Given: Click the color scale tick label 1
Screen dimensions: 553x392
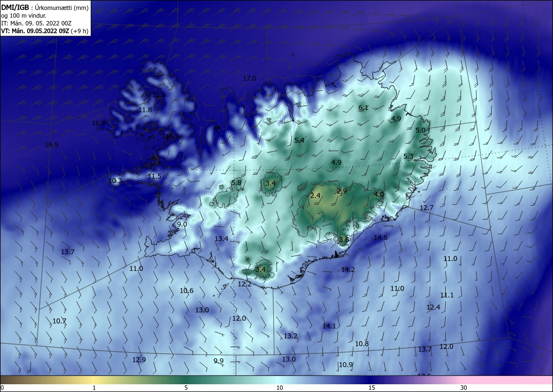Looking at the screenshot, I should (x=94, y=388).
